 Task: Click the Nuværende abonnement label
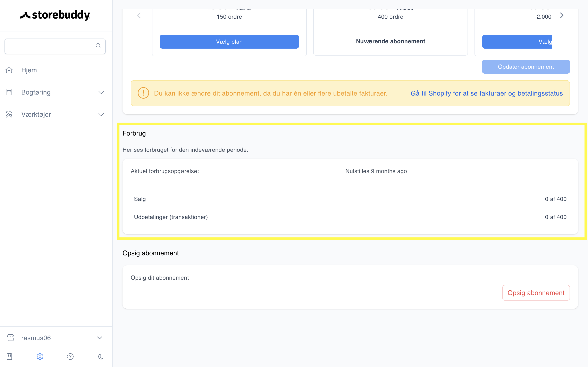pos(390,41)
